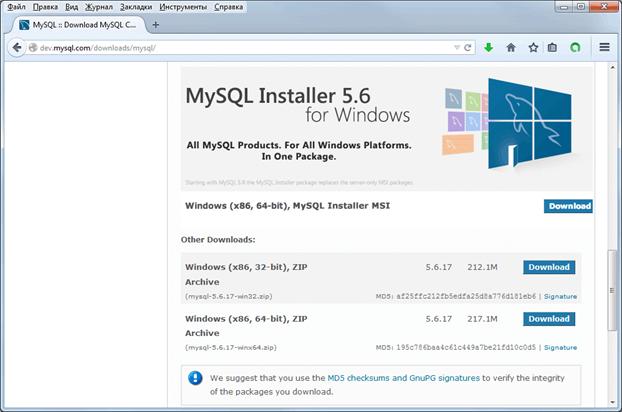The height and width of the screenshot is (412, 622).
Task: Click 'Windows (x86, 64-bit), MySQL Installer MSI' text
Action: (288, 206)
